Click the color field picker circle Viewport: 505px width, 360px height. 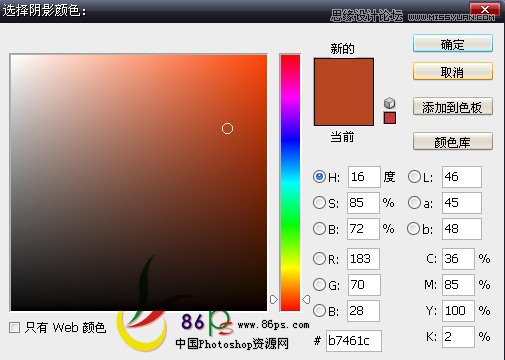(227, 128)
